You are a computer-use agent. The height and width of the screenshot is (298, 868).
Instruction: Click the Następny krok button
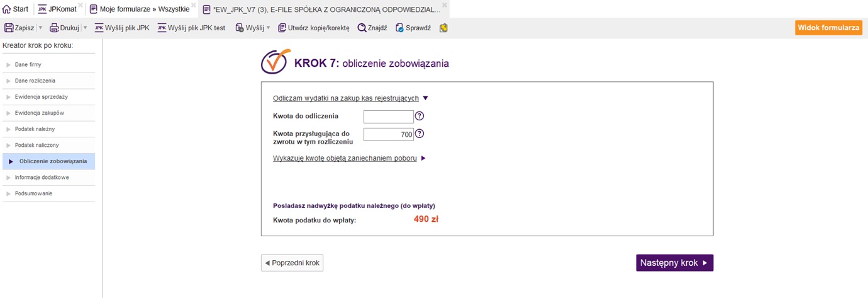tap(674, 263)
